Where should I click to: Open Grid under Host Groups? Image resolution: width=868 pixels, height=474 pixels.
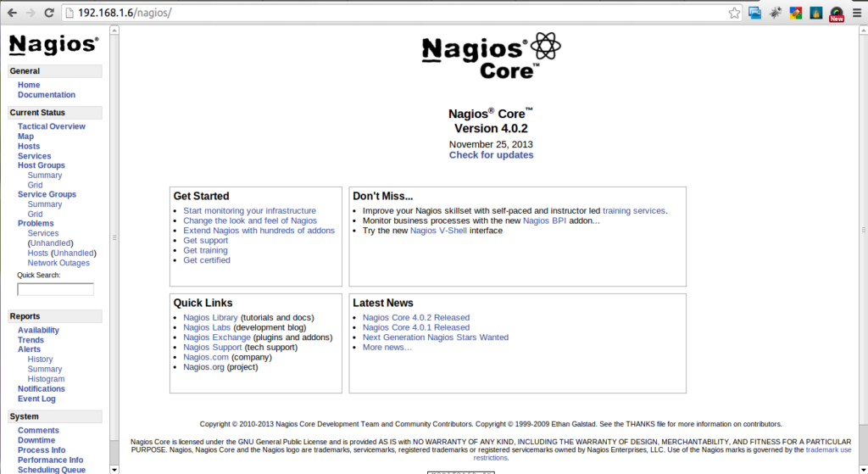[x=35, y=185]
